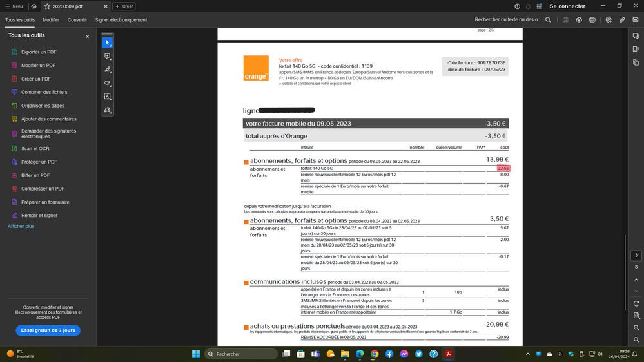Zoom in using the magnifier plus icon
The height and width of the screenshot is (362, 644).
(636, 328)
